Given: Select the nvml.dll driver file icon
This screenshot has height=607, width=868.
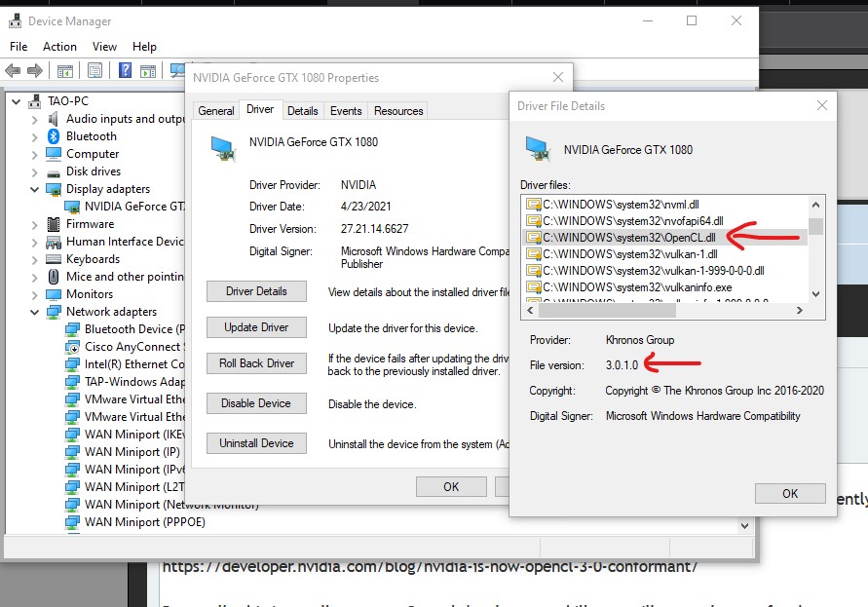Looking at the screenshot, I should [533, 205].
